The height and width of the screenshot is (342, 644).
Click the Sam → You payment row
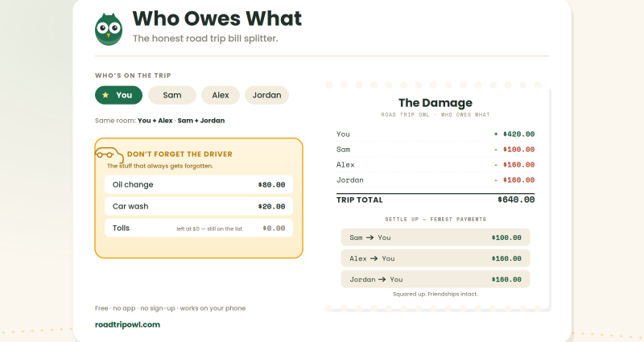[436, 237]
